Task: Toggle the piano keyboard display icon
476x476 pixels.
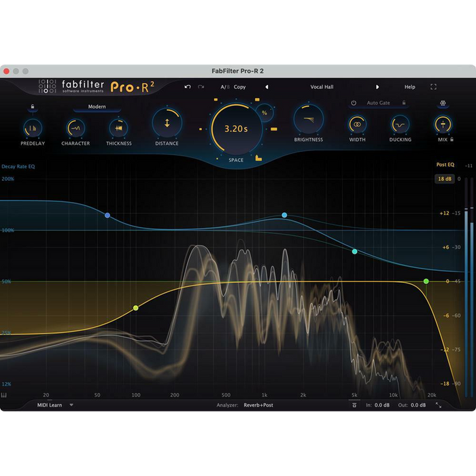Action: (4, 395)
